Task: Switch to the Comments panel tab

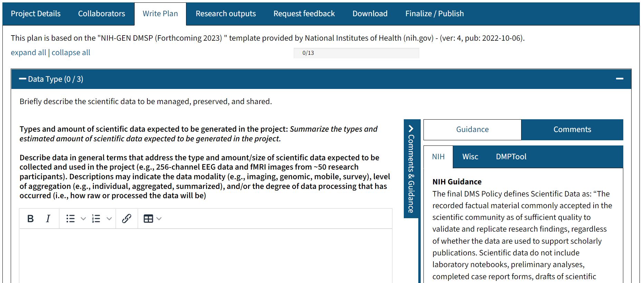Action: pos(572,130)
